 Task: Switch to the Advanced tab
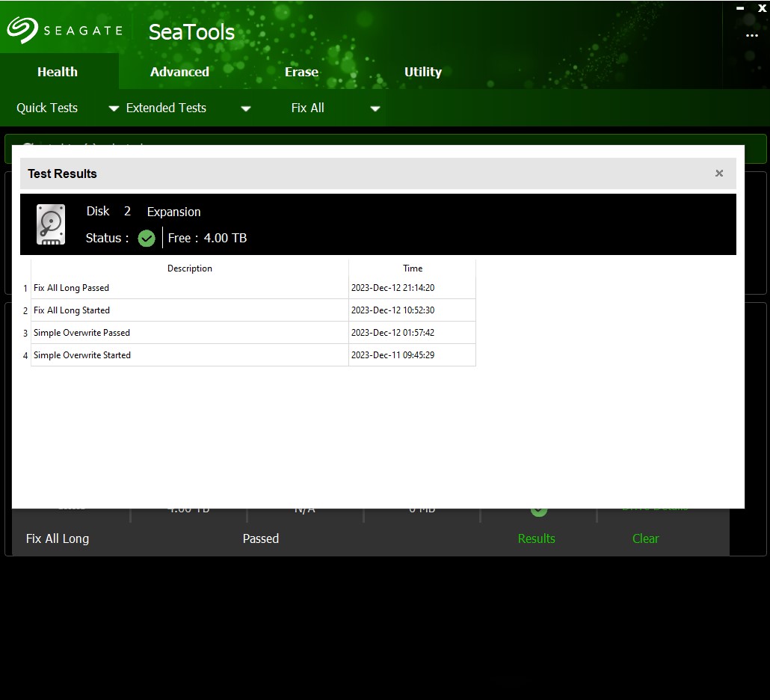tap(179, 72)
